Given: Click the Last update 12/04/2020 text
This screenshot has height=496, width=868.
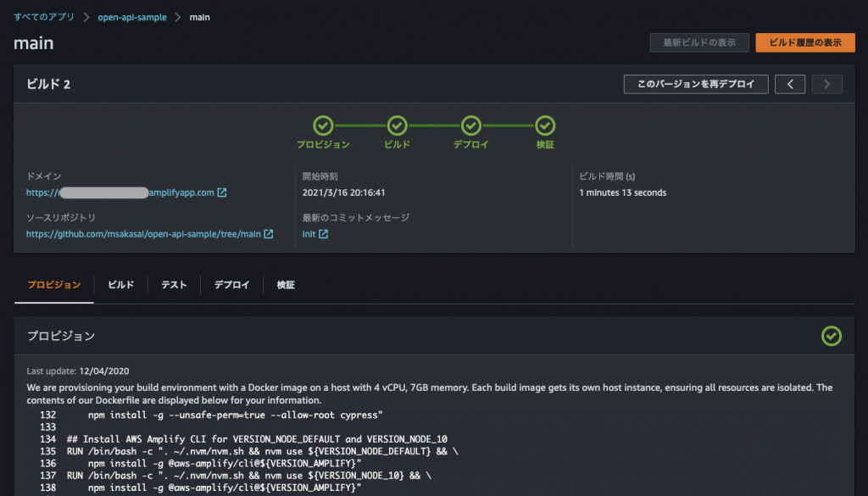Looking at the screenshot, I should [78, 371].
